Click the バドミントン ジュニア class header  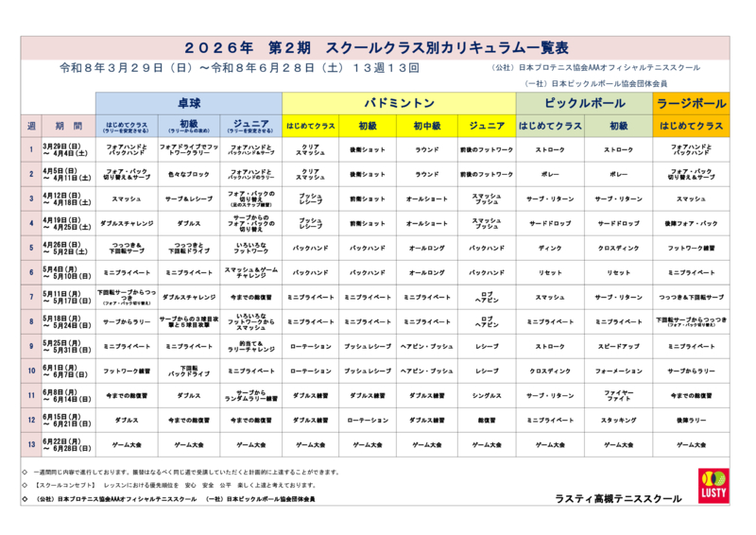[487, 126]
